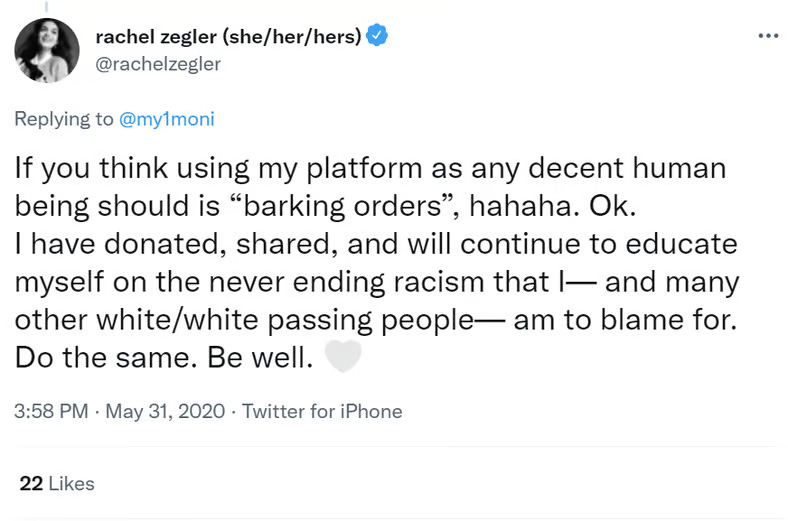The height and width of the screenshot is (521, 788).
Task: Open the rachel zegler display name link
Action: [227, 37]
